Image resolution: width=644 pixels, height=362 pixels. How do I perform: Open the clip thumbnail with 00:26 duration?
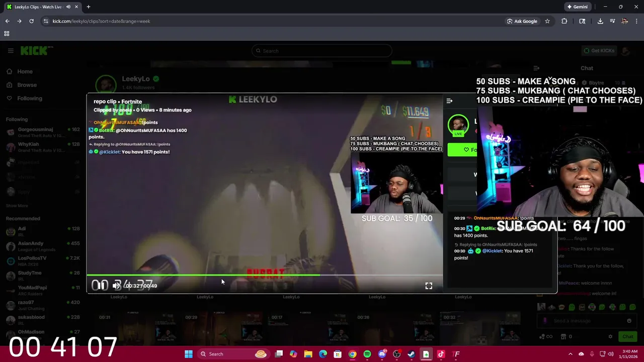click(395, 329)
